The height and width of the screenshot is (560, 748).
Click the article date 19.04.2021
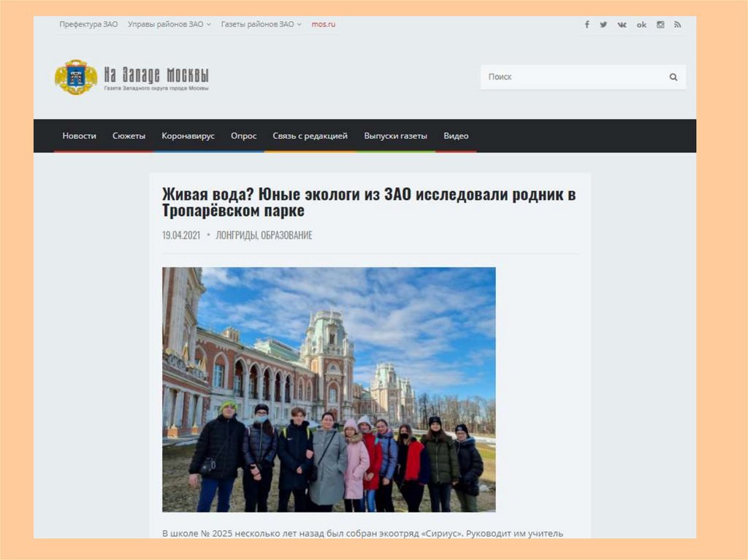point(181,235)
